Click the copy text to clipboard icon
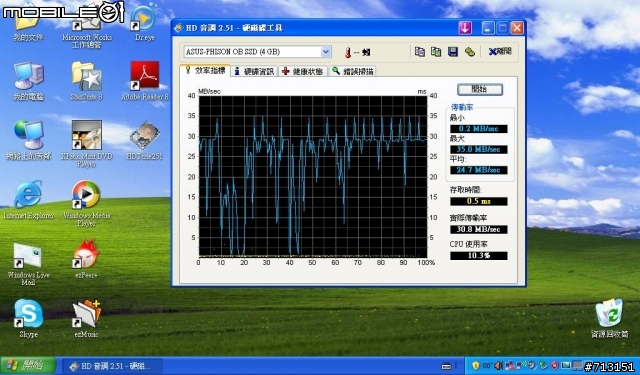This screenshot has height=375, width=640. tap(420, 51)
